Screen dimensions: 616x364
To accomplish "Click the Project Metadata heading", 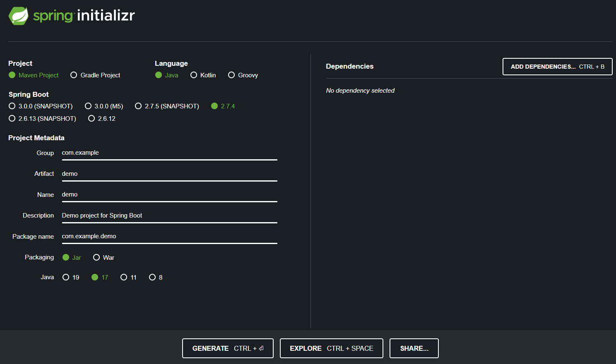I will (36, 138).
